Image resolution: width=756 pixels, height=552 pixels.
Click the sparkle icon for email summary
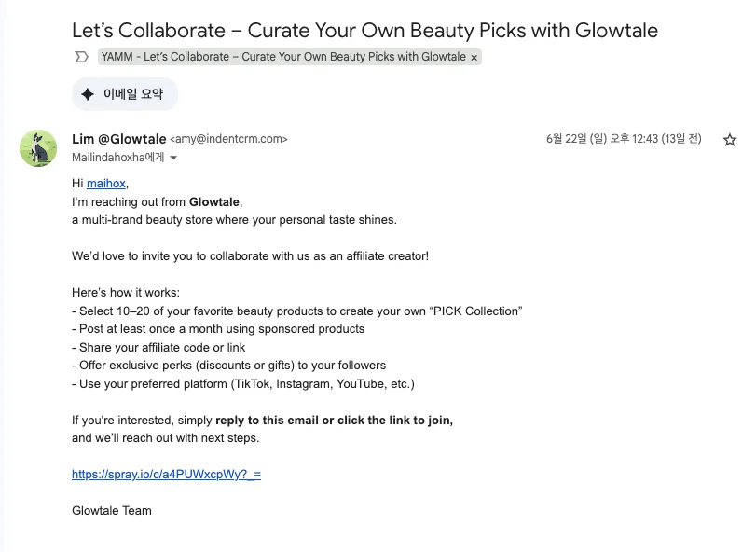pyautogui.click(x=88, y=94)
